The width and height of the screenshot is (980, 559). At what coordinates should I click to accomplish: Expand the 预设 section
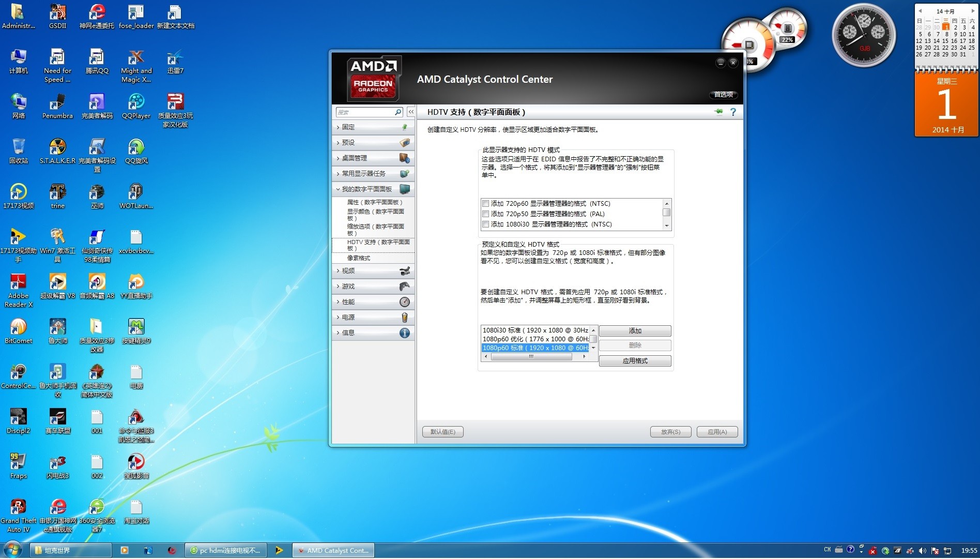pos(373,143)
